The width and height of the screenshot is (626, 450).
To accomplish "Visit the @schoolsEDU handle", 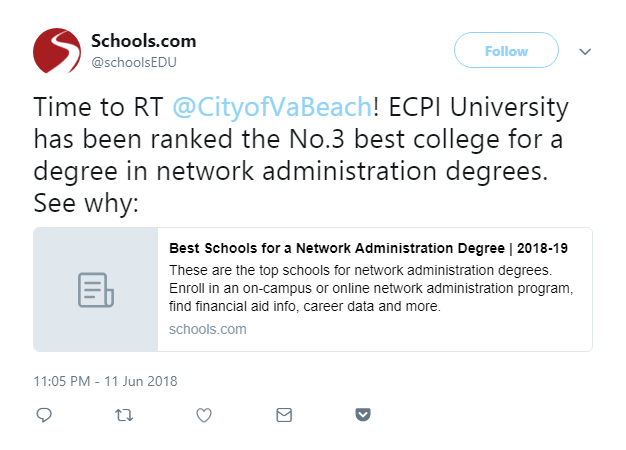I will (x=134, y=62).
